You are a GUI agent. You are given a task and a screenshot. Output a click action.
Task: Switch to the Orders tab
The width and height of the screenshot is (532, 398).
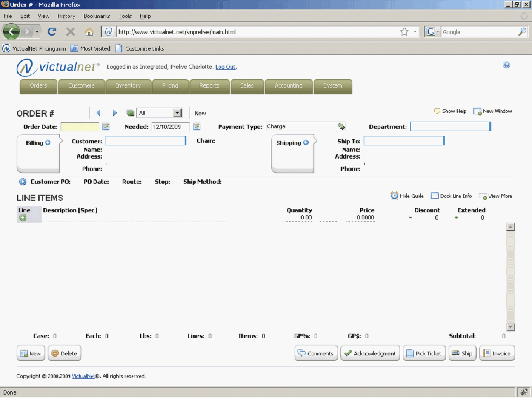38,86
